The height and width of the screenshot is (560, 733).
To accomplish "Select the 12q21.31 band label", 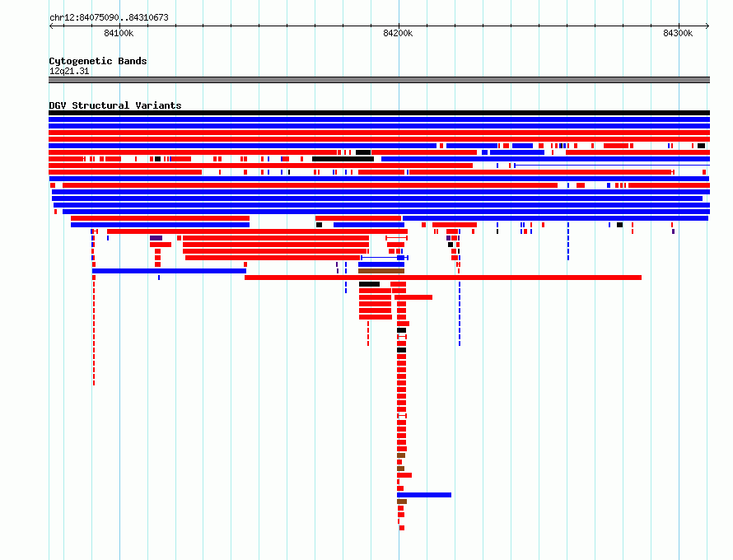I will tap(69, 71).
